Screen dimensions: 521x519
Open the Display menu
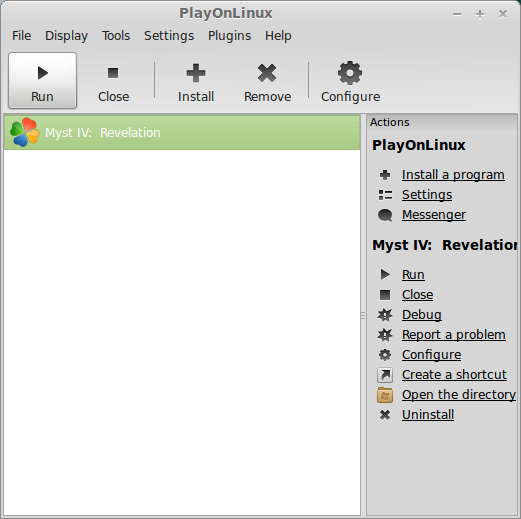point(66,36)
